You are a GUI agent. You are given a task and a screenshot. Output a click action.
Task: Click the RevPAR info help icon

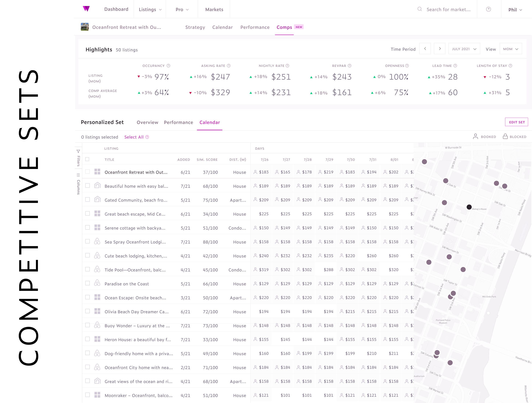pos(350,66)
